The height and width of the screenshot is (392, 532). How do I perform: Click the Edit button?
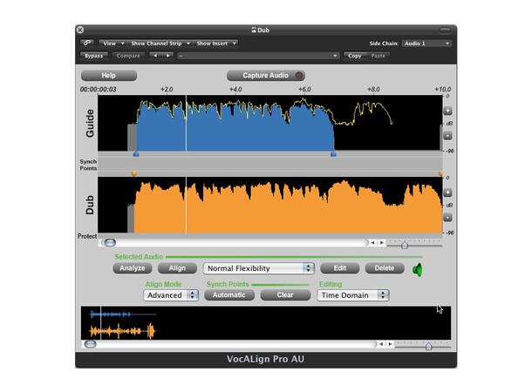tap(339, 268)
